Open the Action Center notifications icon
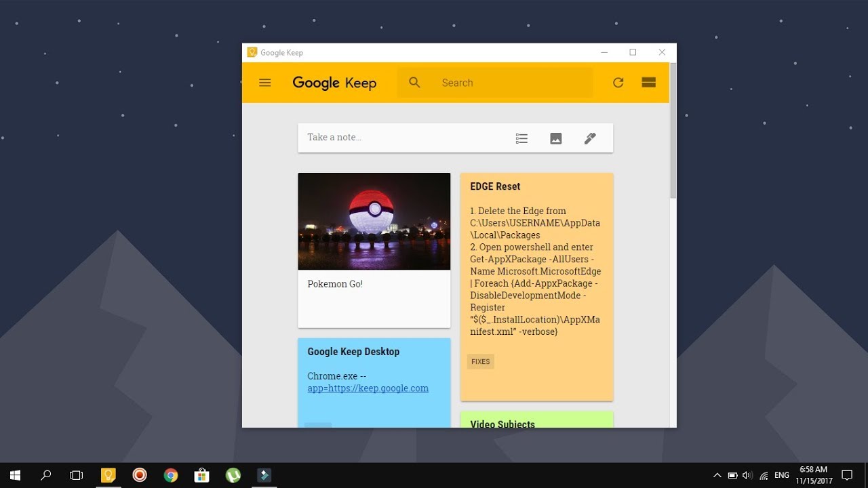 [847, 475]
